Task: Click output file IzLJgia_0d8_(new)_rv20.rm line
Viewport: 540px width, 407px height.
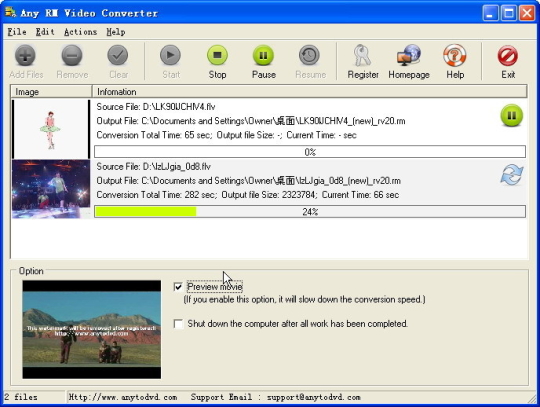Action: tap(248, 181)
